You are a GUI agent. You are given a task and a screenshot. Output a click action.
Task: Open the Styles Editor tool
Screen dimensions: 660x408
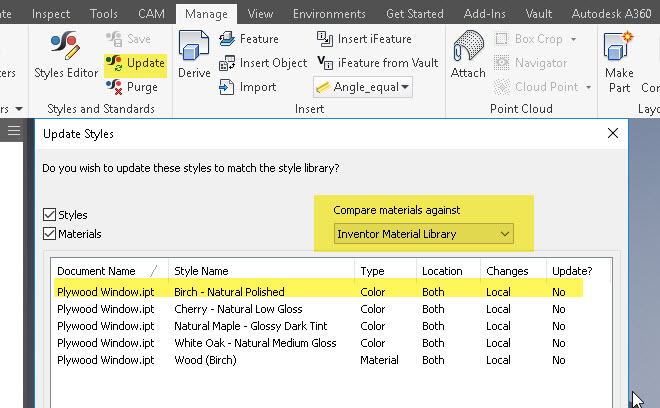pos(66,55)
